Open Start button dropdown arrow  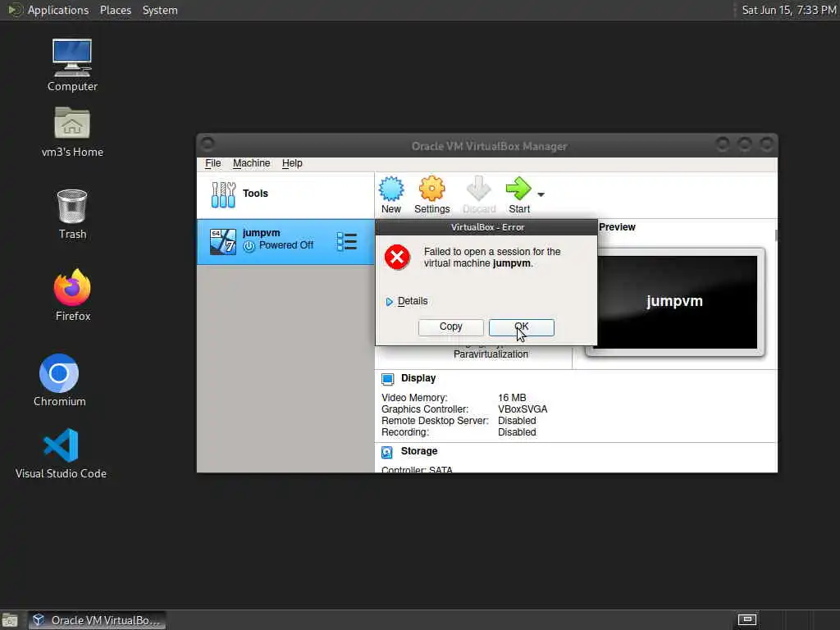pyautogui.click(x=541, y=194)
